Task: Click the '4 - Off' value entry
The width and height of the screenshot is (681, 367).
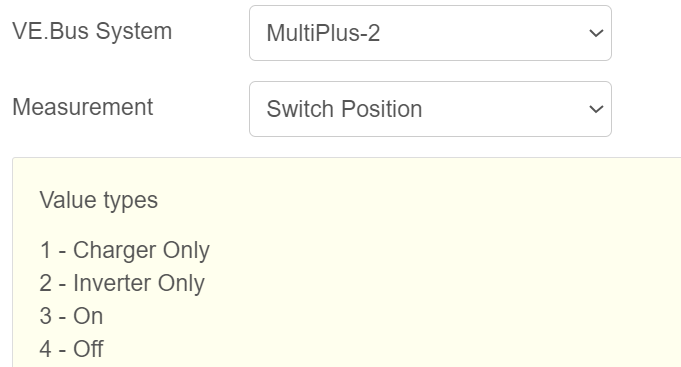Action: click(71, 349)
